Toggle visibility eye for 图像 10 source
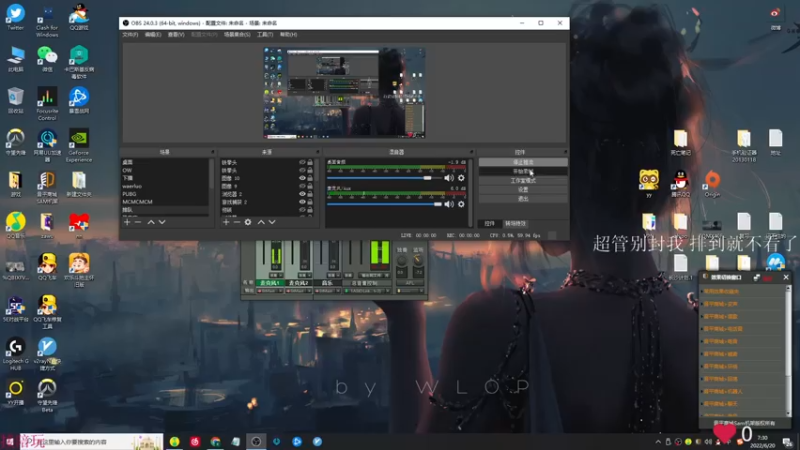This screenshot has height=450, width=800. pyautogui.click(x=302, y=178)
